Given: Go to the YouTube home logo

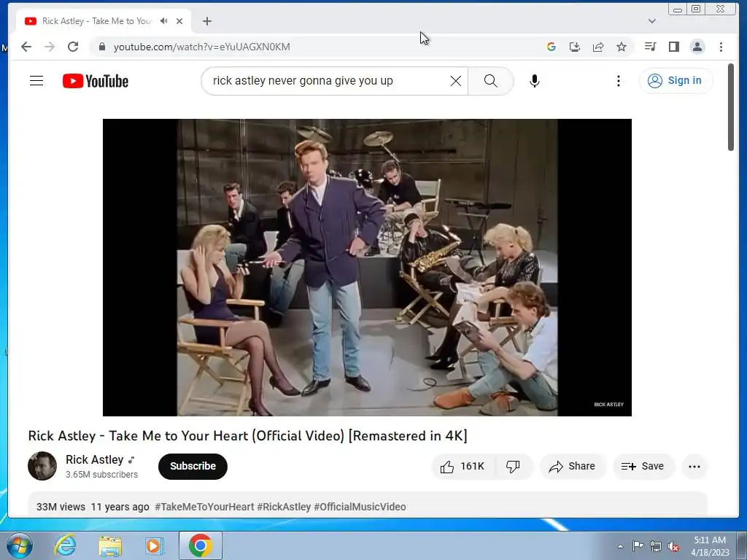Looking at the screenshot, I should [x=96, y=81].
